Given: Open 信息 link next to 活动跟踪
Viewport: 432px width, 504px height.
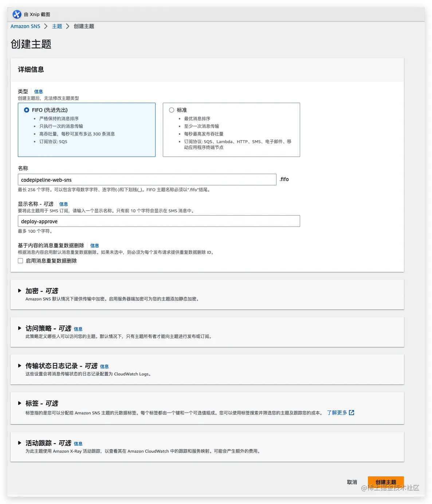Looking at the screenshot, I should click(x=78, y=444).
